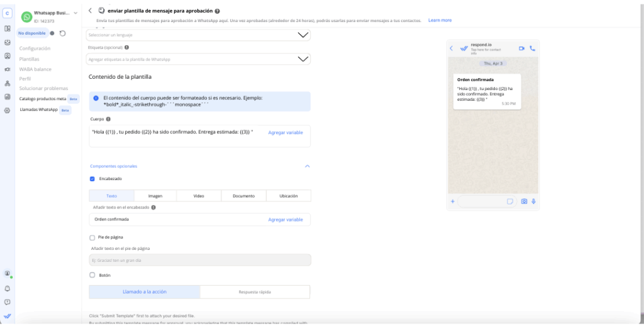Click the preview message bubble 'Orden confirmada'

(x=487, y=92)
